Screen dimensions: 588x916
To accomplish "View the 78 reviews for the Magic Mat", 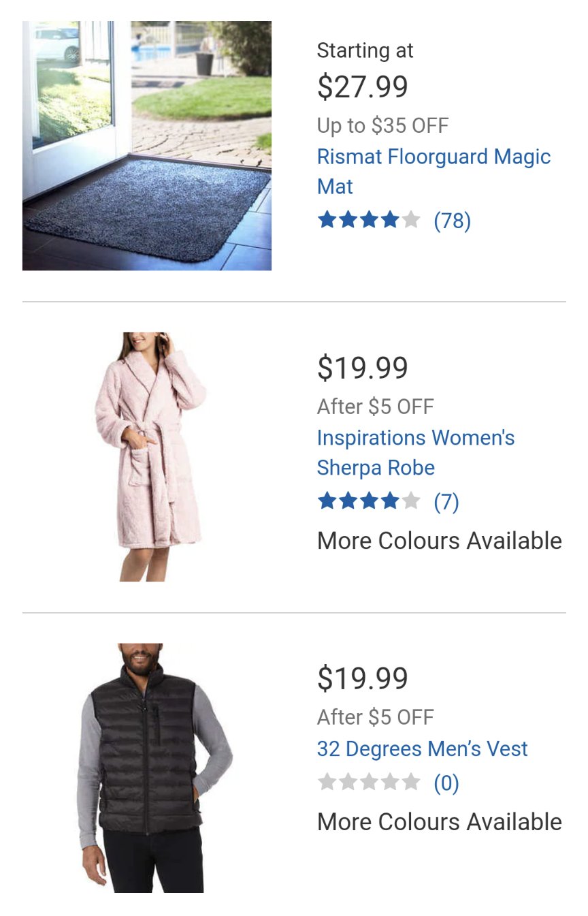I will click(453, 221).
